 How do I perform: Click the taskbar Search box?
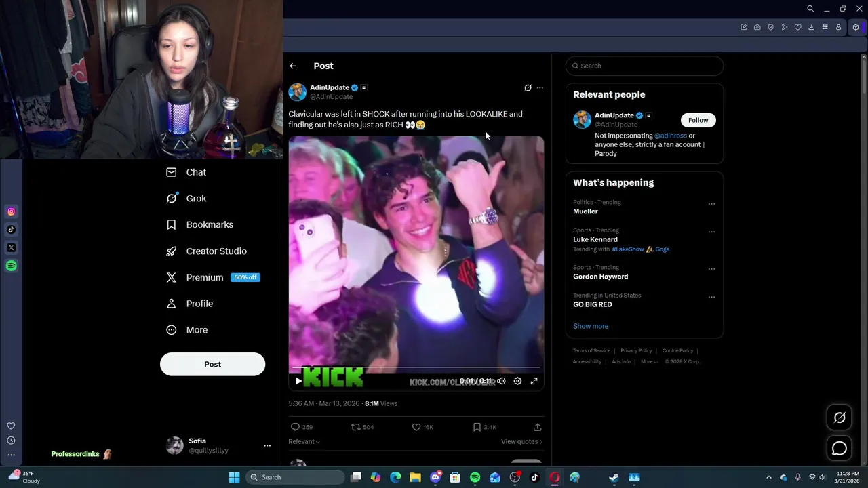[294, 477]
